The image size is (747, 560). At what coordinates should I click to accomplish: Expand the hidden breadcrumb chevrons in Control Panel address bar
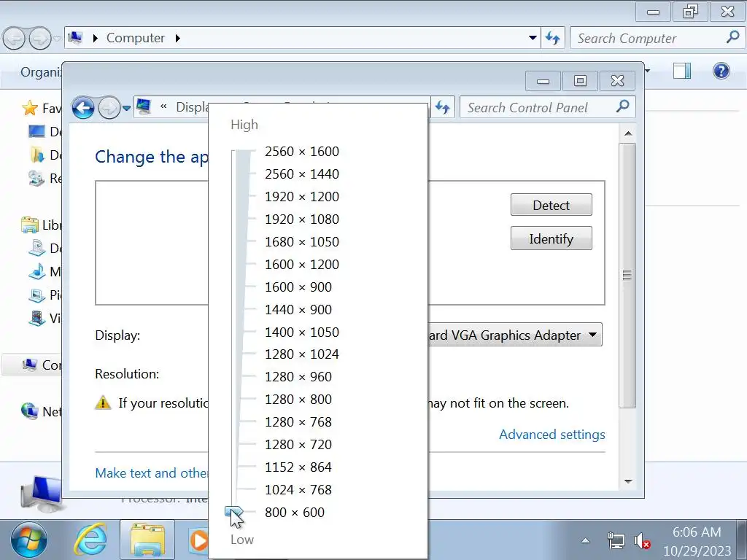coord(163,106)
